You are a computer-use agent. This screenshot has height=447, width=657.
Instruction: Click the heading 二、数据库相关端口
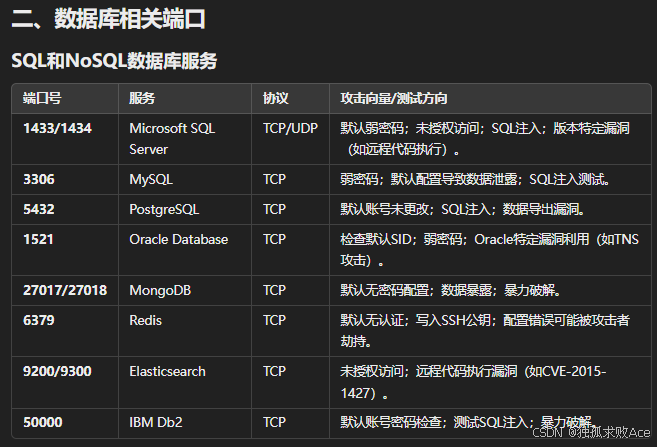point(109,19)
